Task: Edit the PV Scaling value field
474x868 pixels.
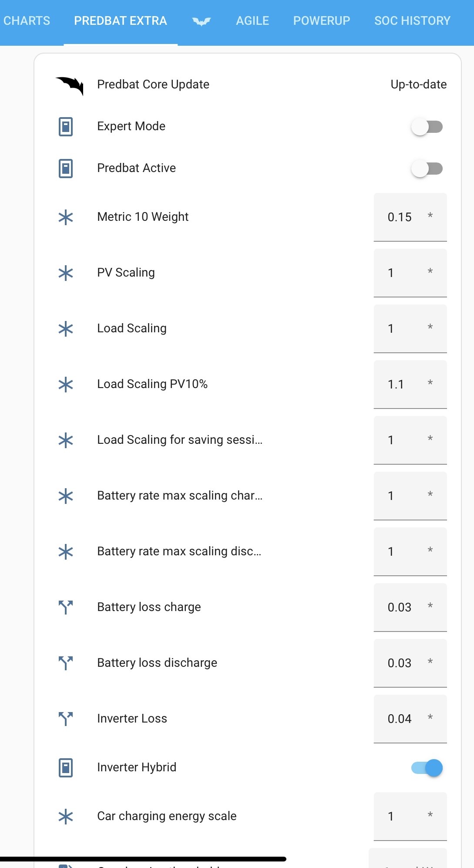Action: click(410, 273)
